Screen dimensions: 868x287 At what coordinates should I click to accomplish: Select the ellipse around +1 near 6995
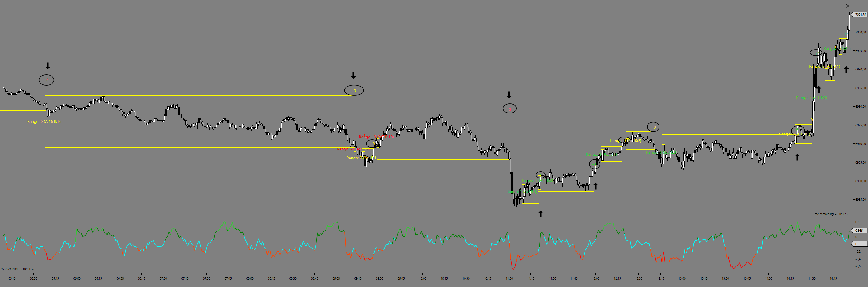pos(816,52)
